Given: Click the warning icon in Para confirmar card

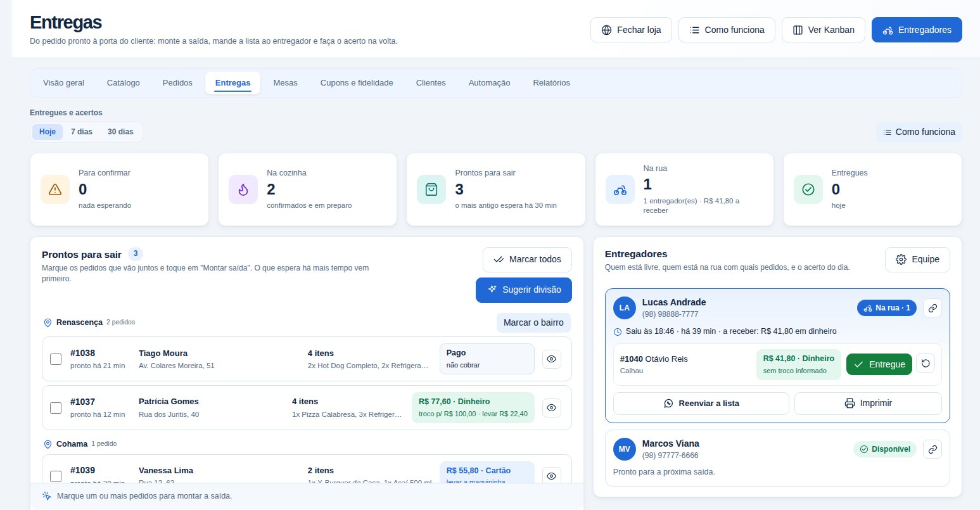Looking at the screenshot, I should [55, 189].
